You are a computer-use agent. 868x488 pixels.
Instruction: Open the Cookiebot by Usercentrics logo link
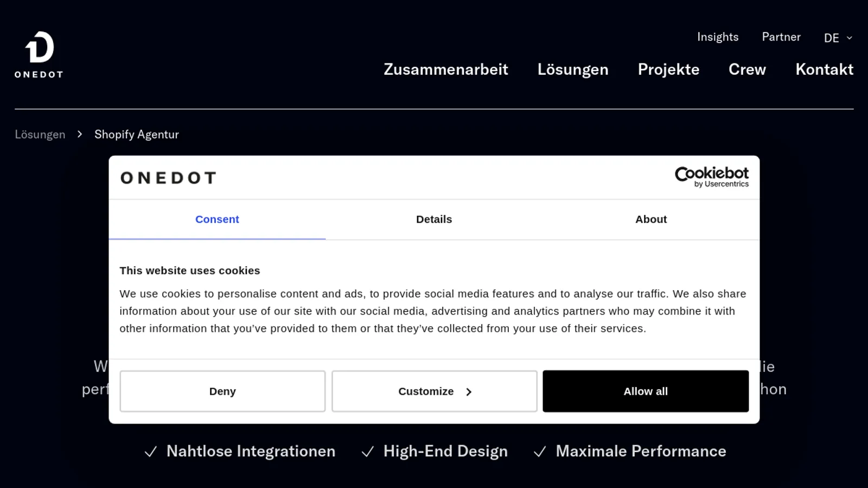click(x=711, y=177)
